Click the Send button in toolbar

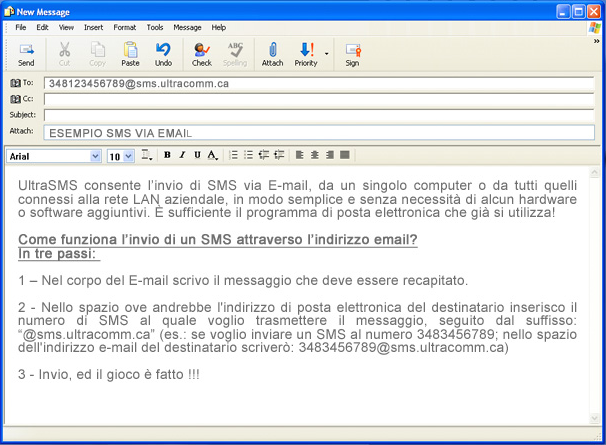click(x=26, y=54)
